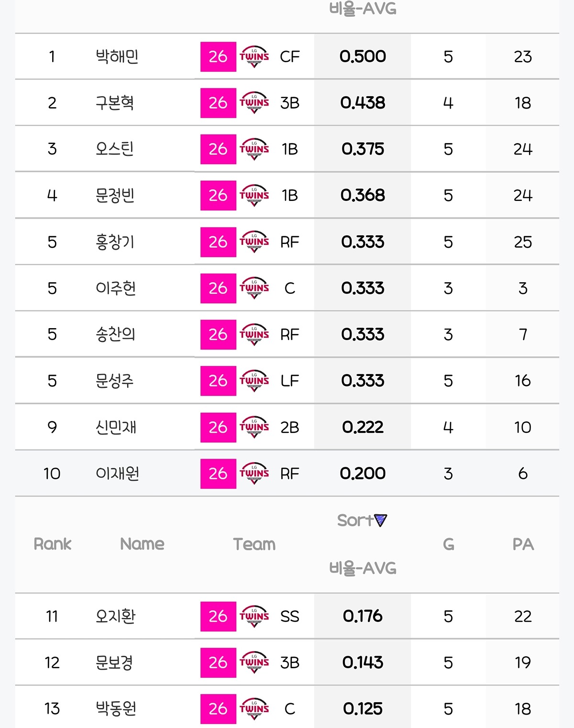Click LG Twins logo in 구본혁 row
This screenshot has height=728, width=574.
point(254,103)
